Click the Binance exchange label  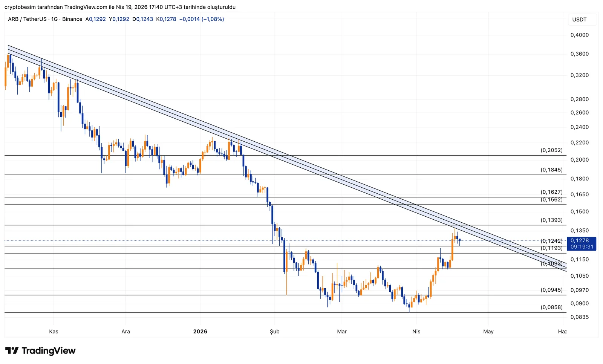pyautogui.click(x=72, y=19)
